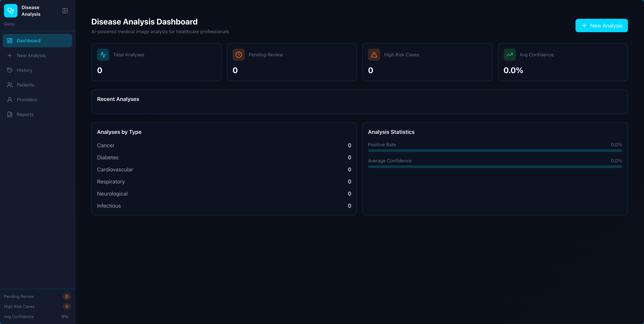Click the History clock icon in the sidebar

[10, 70]
